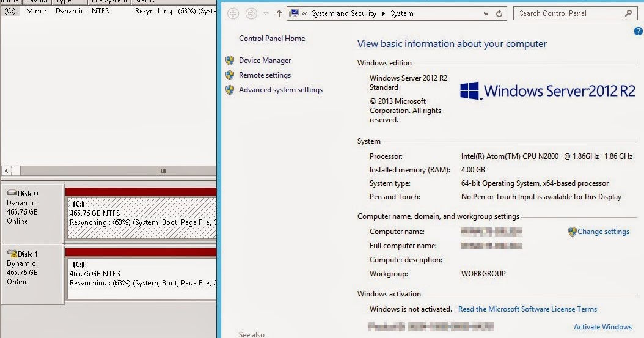Click the shield icon beside Advanced system settings
644x338 pixels.
tap(230, 89)
